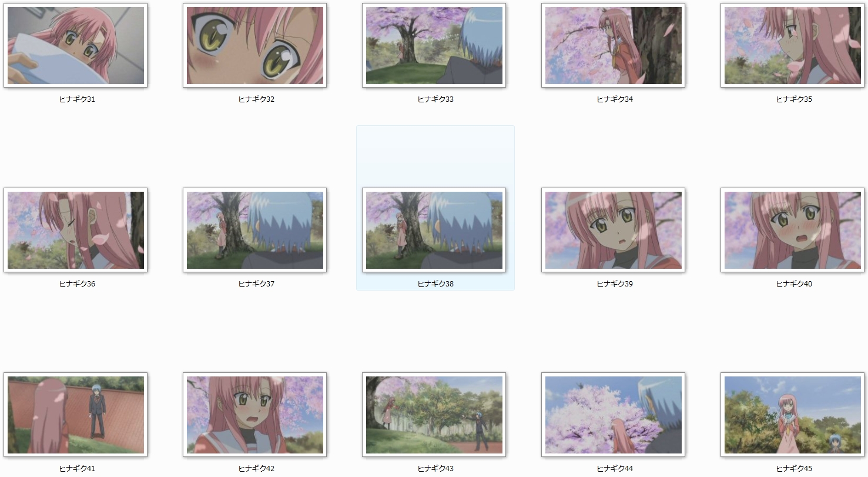Image resolution: width=868 pixels, height=477 pixels.
Task: Click the ヒナギク32 close-up eyes image
Action: coord(255,46)
